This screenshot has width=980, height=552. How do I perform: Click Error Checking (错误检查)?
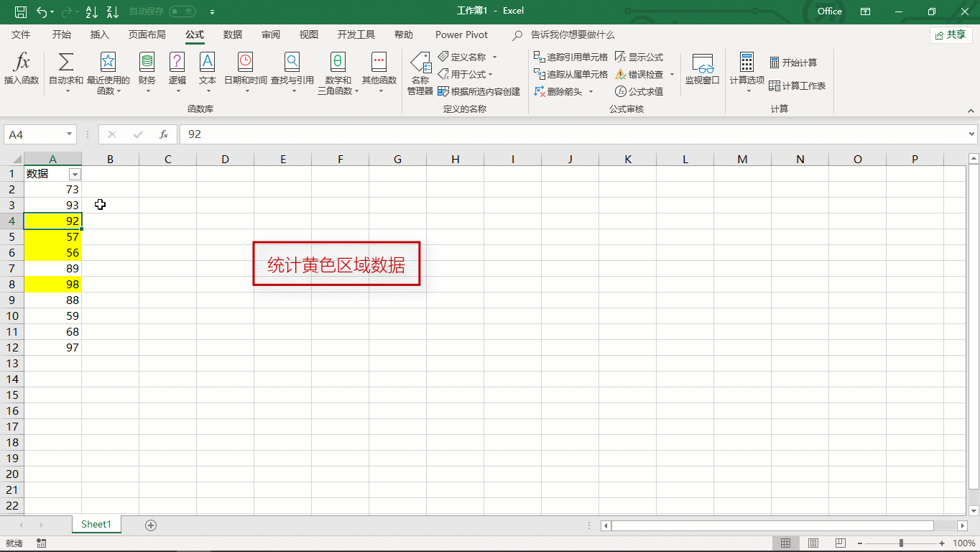coord(639,74)
